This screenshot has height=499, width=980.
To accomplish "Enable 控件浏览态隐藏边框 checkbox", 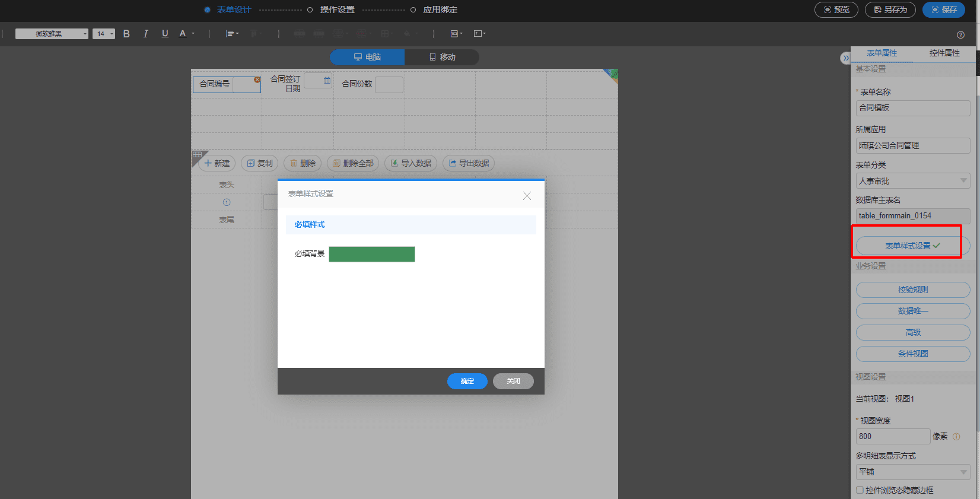I will 860,490.
